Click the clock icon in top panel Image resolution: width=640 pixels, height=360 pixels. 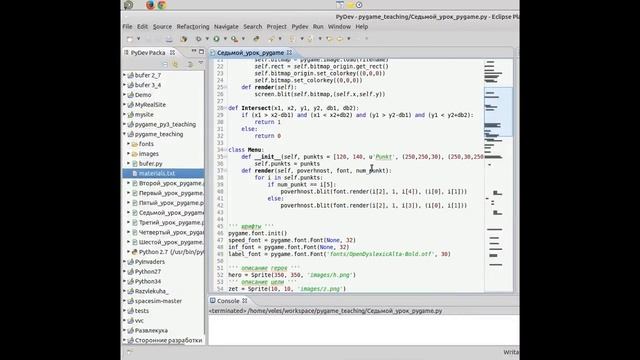[359, 5]
